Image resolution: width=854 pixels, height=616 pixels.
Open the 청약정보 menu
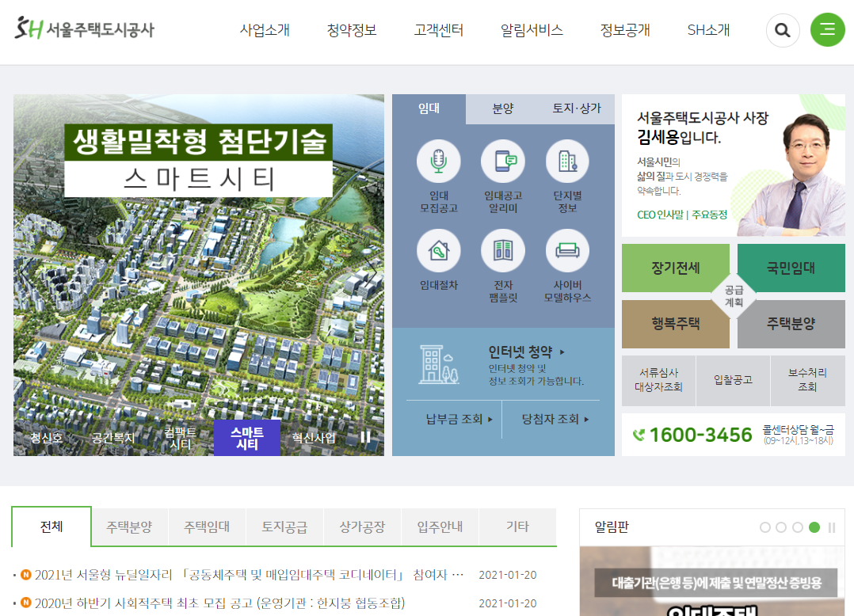click(x=352, y=30)
